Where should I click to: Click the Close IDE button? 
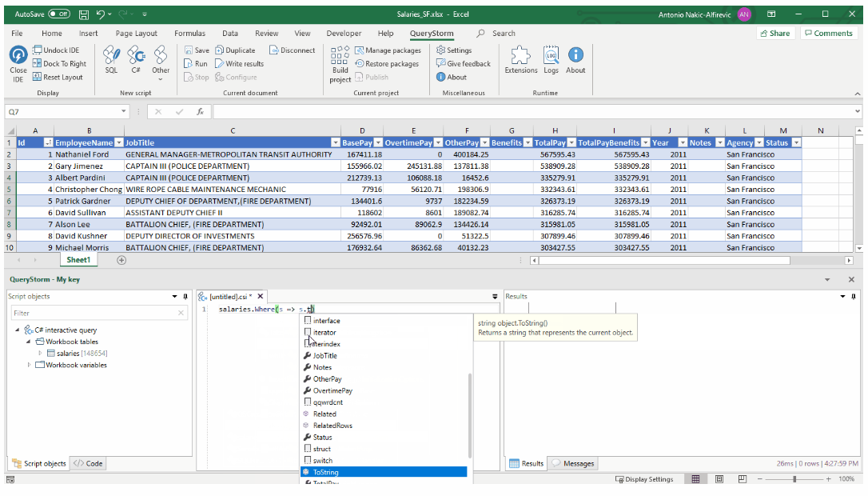(18, 64)
